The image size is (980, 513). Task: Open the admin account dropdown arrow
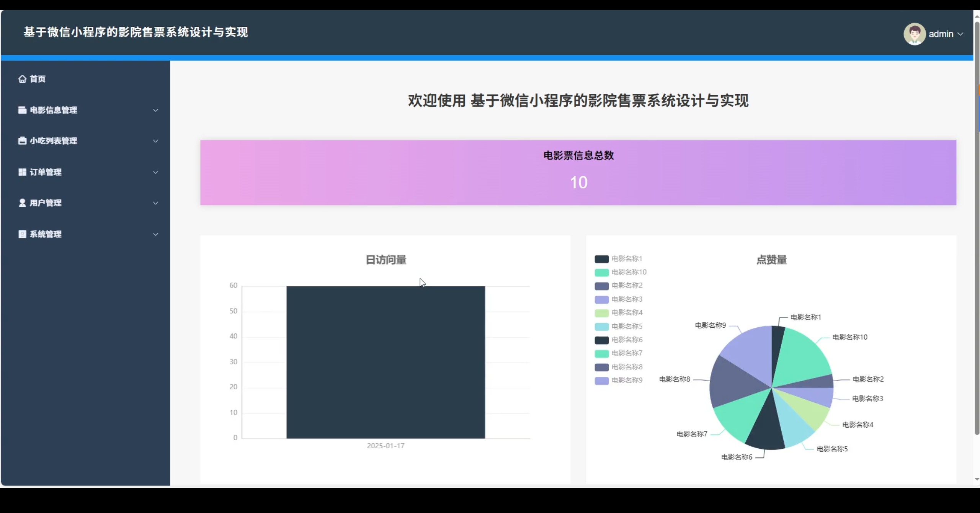960,34
